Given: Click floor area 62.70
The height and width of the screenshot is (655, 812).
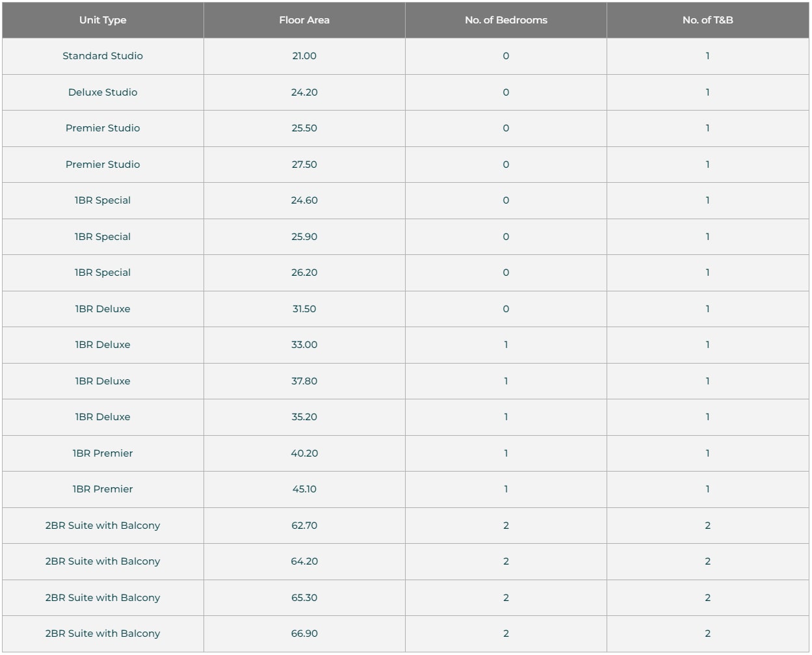Looking at the screenshot, I should [304, 526].
